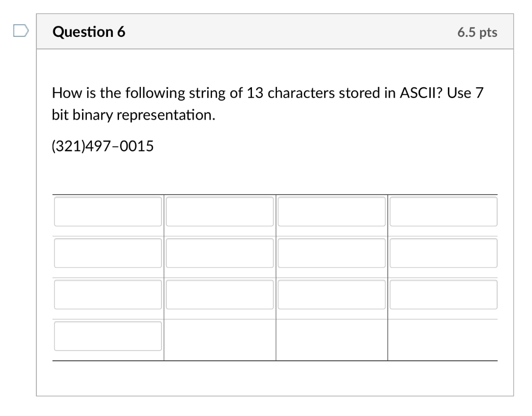Click the answer box for digit 5
532x416 pixels.
[108, 336]
